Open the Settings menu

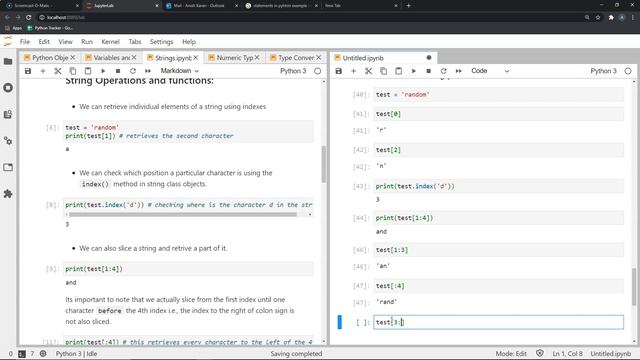(x=162, y=42)
